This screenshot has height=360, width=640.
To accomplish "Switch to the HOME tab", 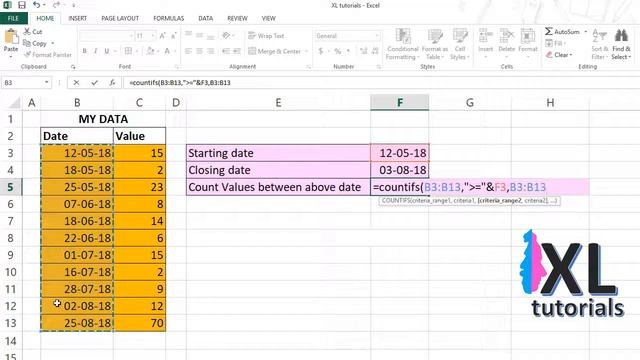I will tap(45, 18).
